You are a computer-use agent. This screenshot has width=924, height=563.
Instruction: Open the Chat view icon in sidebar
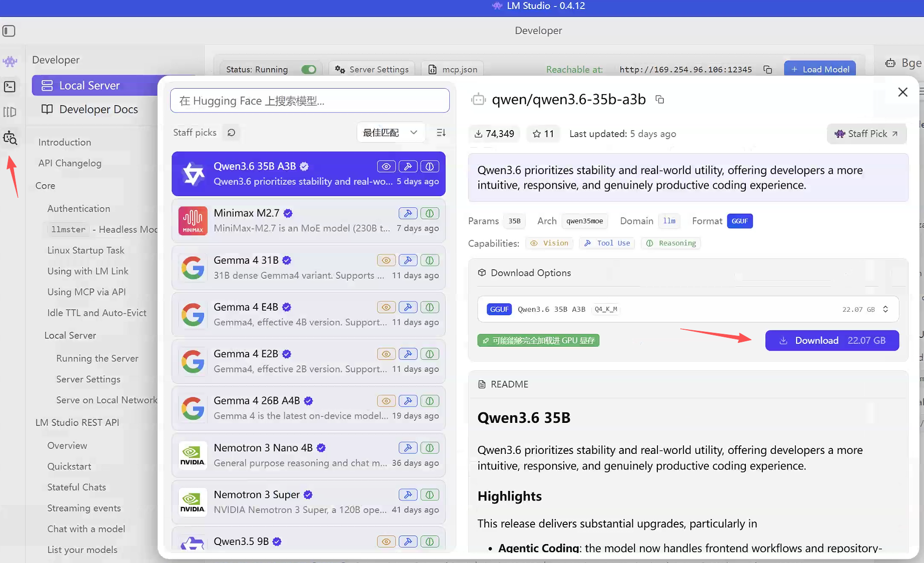click(10, 61)
